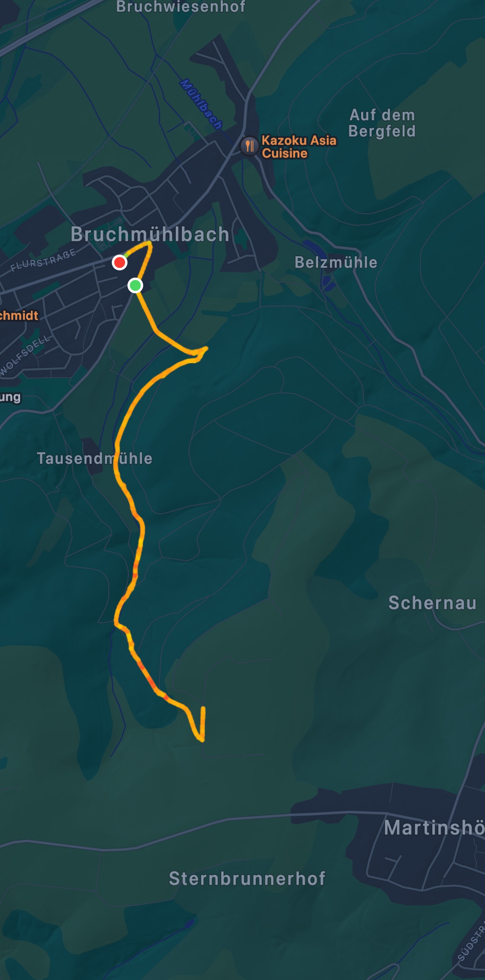Select the Mühlbach stream label
Image resolution: width=485 pixels, height=980 pixels.
201,104
